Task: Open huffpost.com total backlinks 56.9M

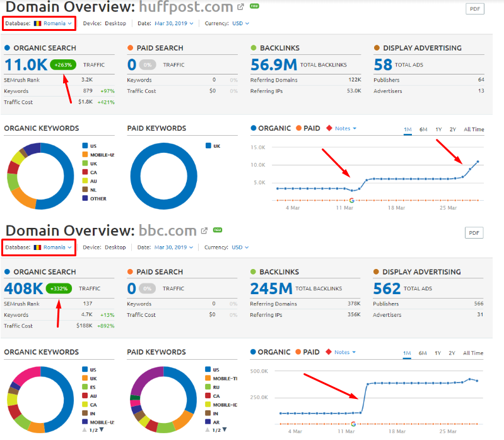Action: tap(274, 64)
